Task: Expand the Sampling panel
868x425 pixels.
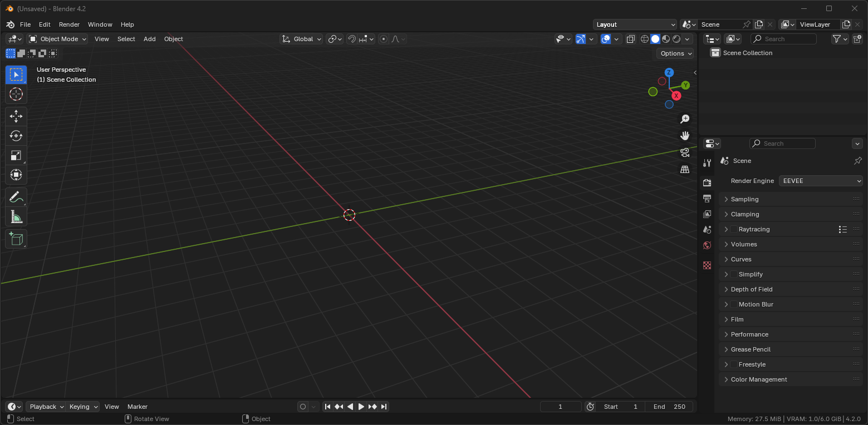Action: 791,199
